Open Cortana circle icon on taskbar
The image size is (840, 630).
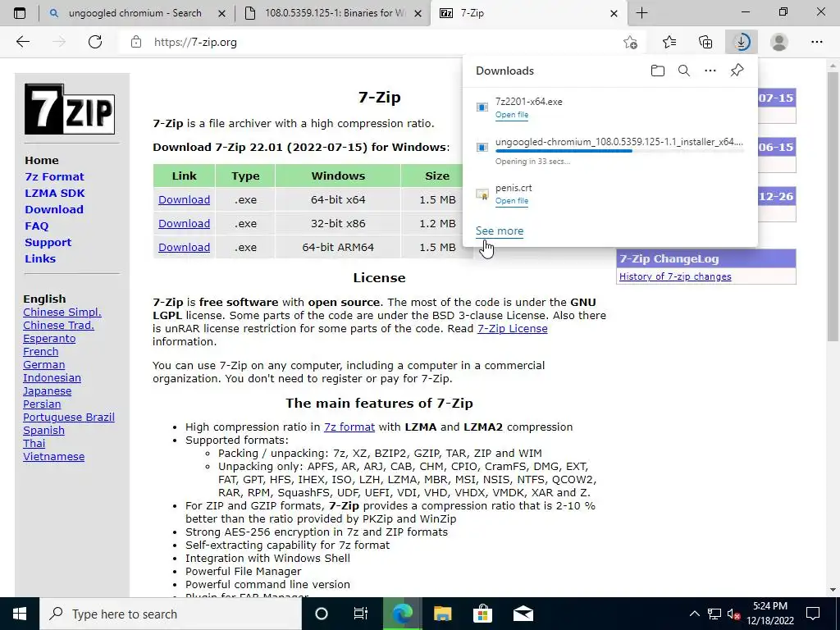[x=322, y=614]
